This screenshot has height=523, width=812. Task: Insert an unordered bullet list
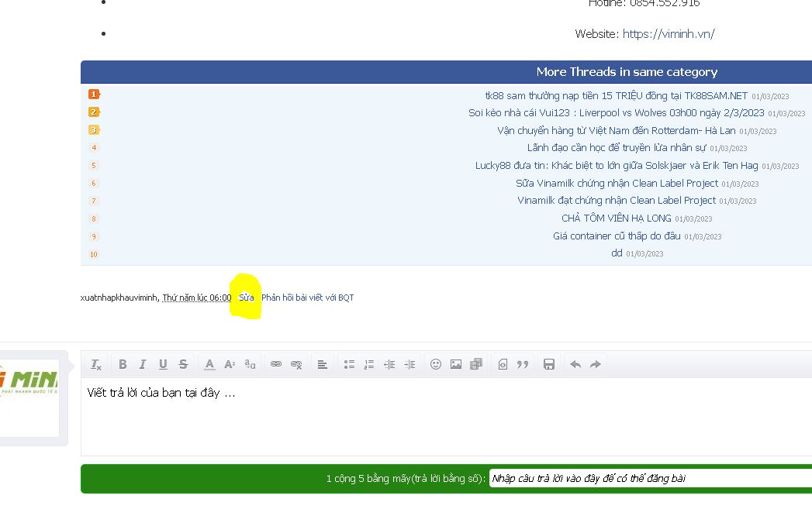tap(349, 364)
